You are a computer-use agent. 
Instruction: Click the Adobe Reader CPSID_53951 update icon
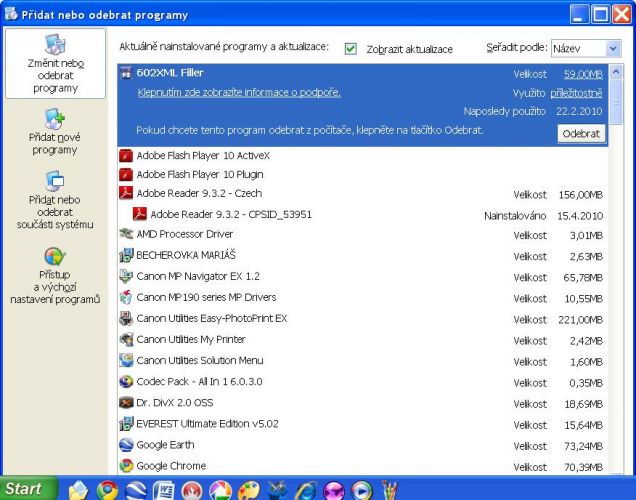tap(140, 214)
